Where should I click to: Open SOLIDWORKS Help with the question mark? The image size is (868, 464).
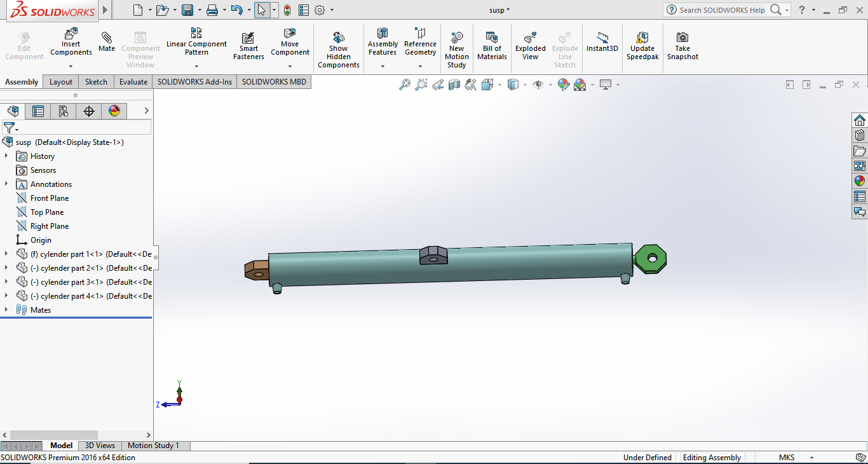[803, 10]
